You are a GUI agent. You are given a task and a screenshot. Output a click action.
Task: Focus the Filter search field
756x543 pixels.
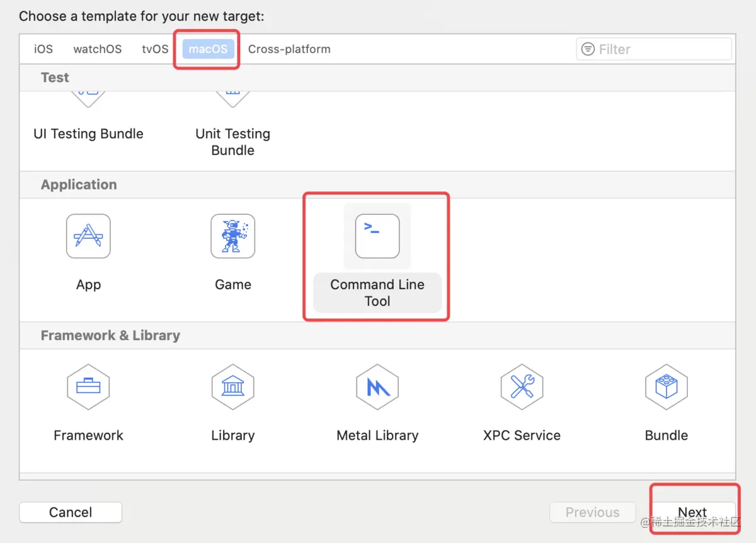(x=654, y=49)
